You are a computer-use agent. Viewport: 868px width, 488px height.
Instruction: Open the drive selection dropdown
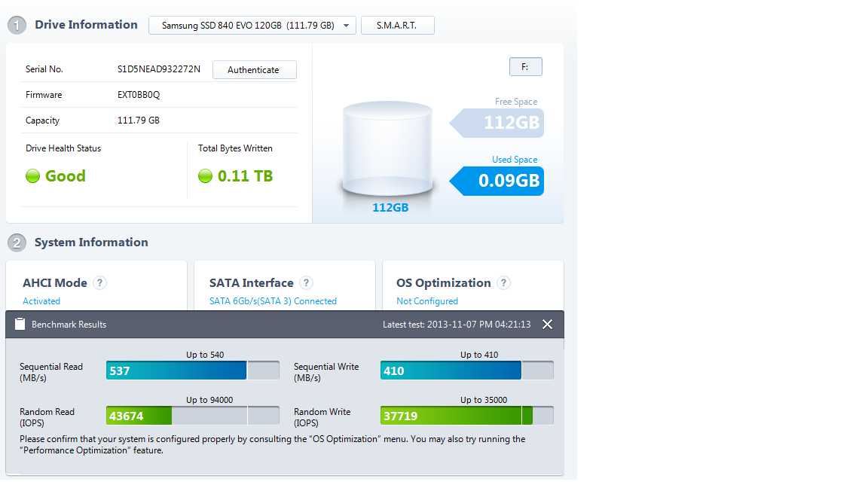coord(252,26)
